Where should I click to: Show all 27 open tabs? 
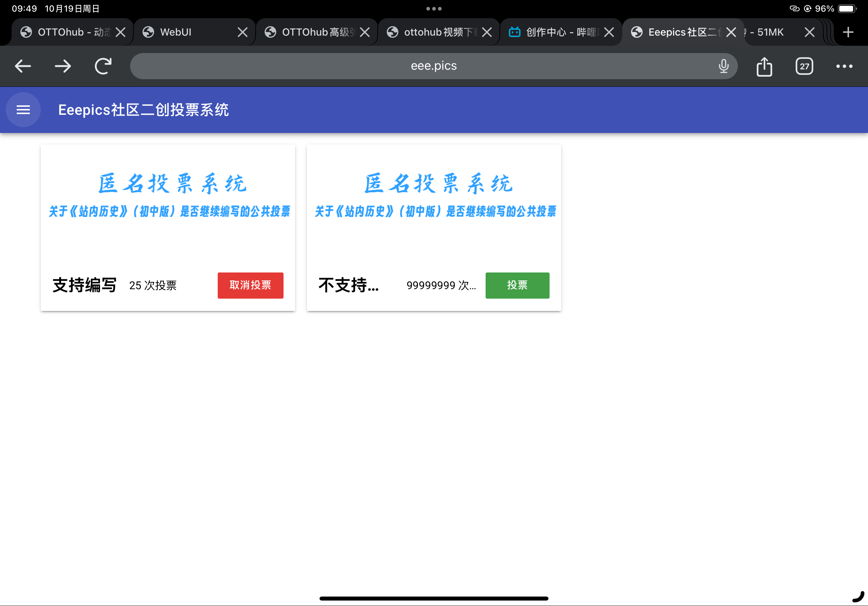click(804, 66)
